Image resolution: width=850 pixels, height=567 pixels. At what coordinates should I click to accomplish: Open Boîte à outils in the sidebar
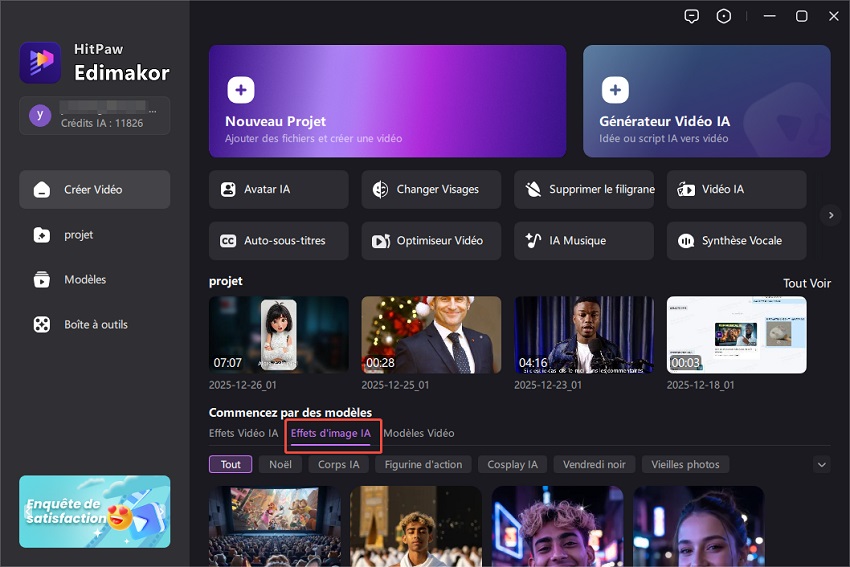coord(95,325)
